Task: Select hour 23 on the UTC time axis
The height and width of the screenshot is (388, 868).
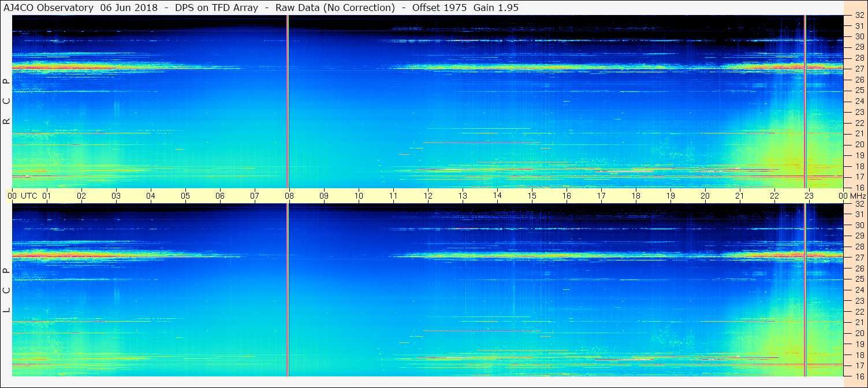Action: pyautogui.click(x=809, y=196)
